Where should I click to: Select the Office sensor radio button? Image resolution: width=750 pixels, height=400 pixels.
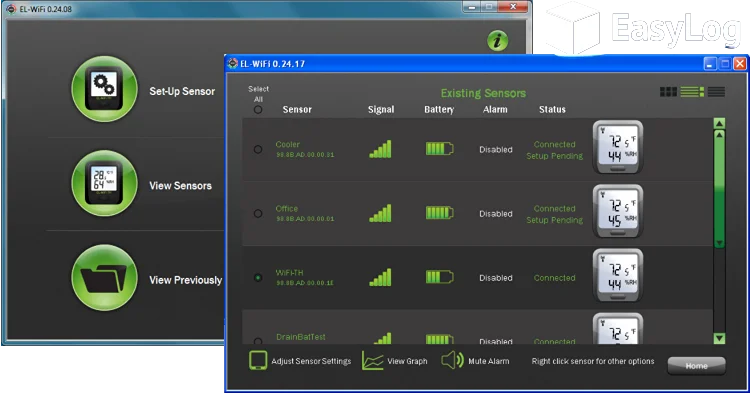click(258, 213)
